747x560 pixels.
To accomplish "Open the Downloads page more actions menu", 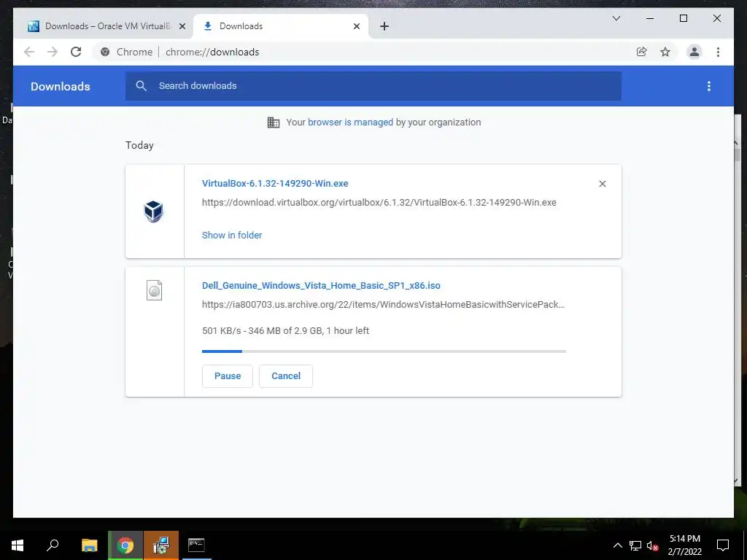I will [x=709, y=86].
